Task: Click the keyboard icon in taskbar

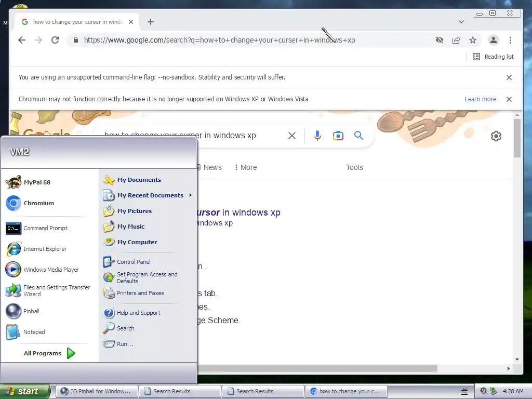Action: (464, 392)
